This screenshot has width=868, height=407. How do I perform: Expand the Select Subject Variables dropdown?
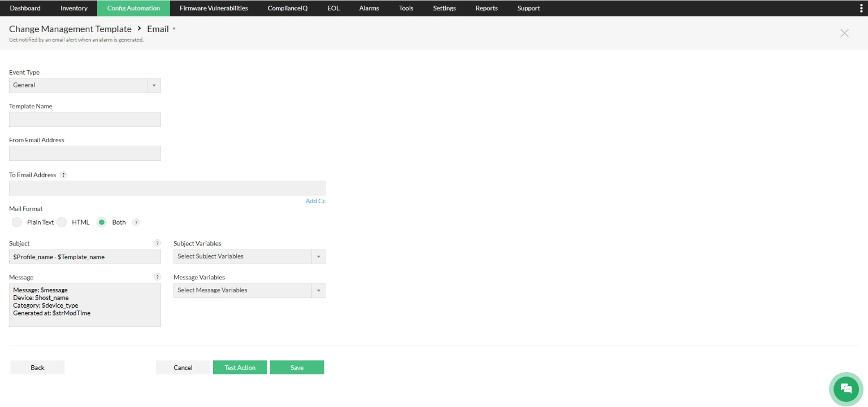[249, 257]
